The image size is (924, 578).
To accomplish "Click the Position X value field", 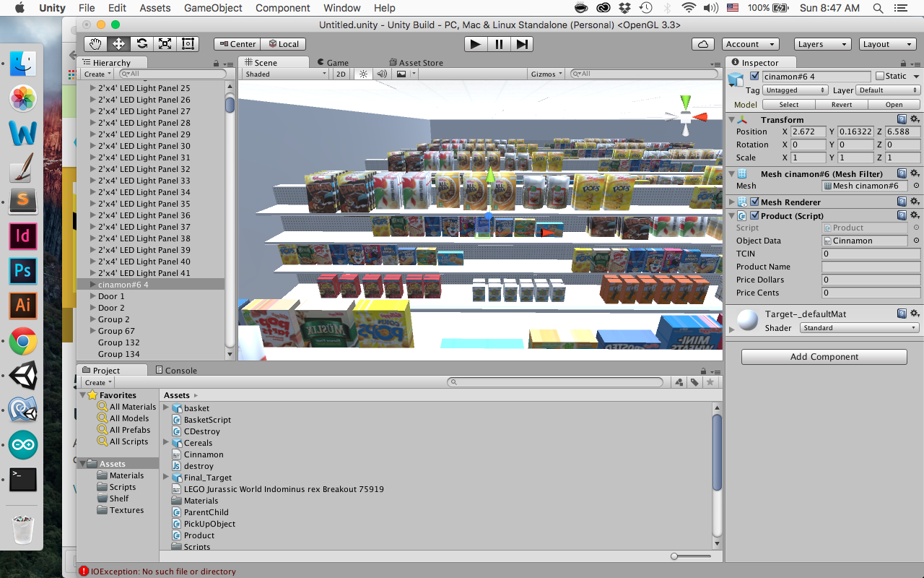I will click(808, 131).
